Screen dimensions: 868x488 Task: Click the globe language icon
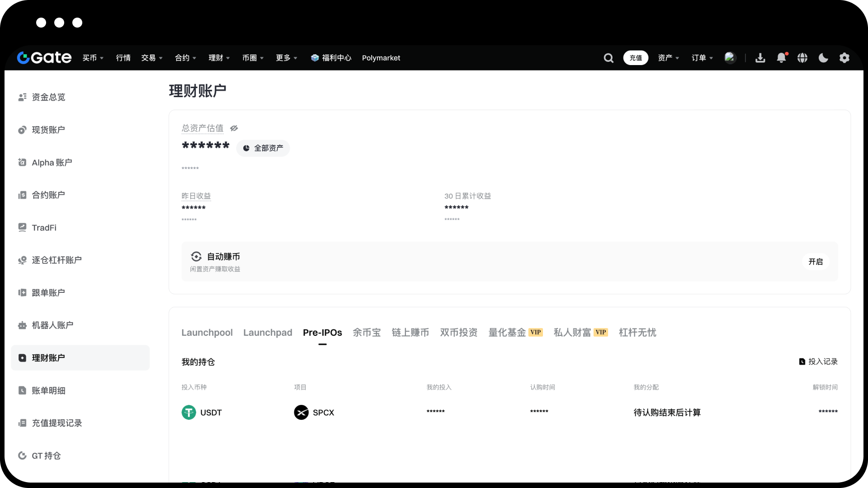802,58
